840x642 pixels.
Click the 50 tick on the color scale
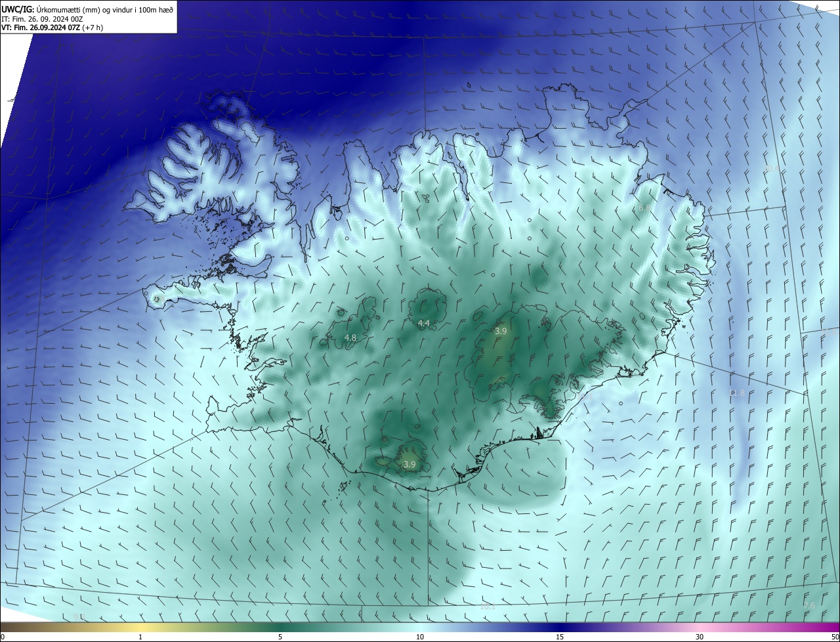coord(834,637)
